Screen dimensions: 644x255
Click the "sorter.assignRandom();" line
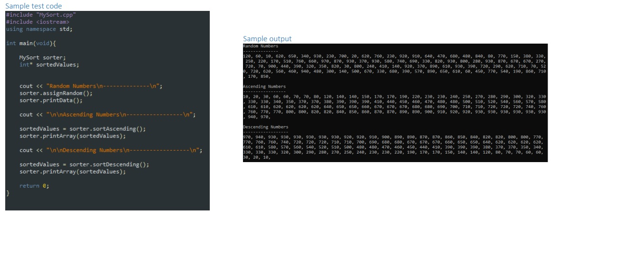pos(56,93)
